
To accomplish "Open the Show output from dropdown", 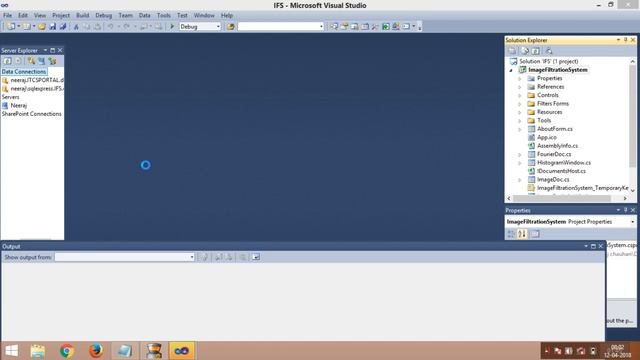I will click(192, 257).
